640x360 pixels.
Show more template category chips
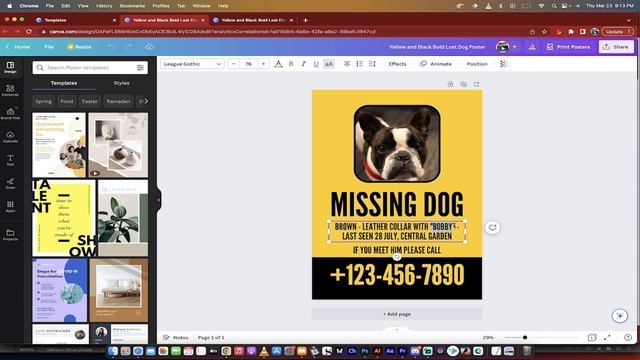click(x=146, y=101)
